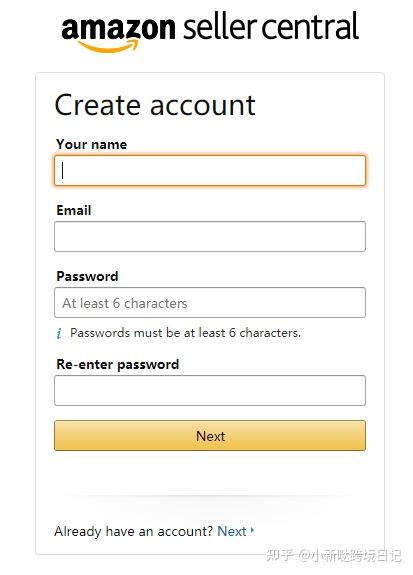413x575 pixels.
Task: Click the amazon wordmark in the logo
Action: [118, 28]
